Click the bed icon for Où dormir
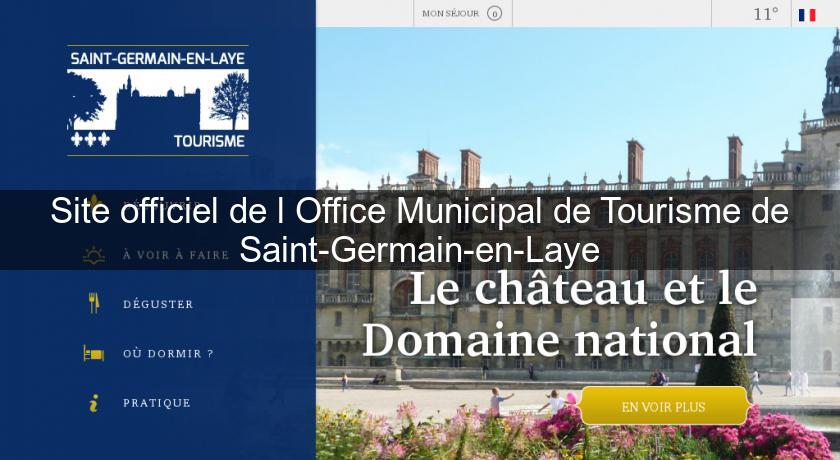Screen dimensions: 840x460 click(94, 353)
